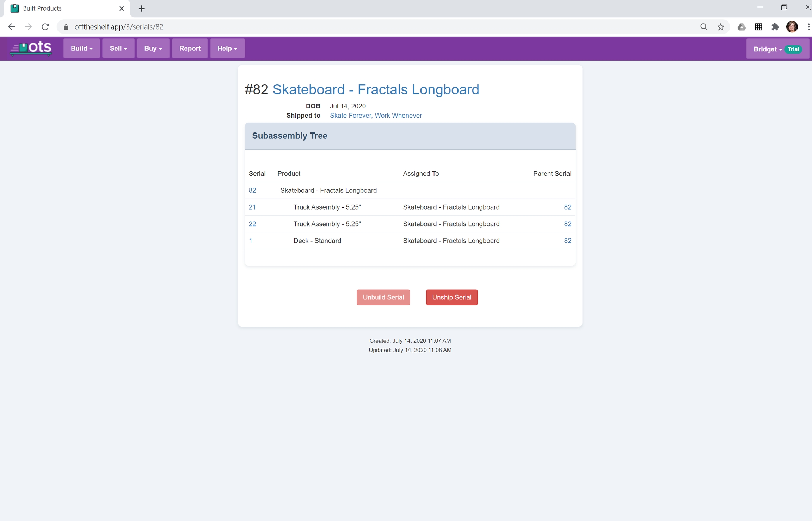This screenshot has width=812, height=521.
Task: Click the grid extension icon
Action: click(x=758, y=27)
